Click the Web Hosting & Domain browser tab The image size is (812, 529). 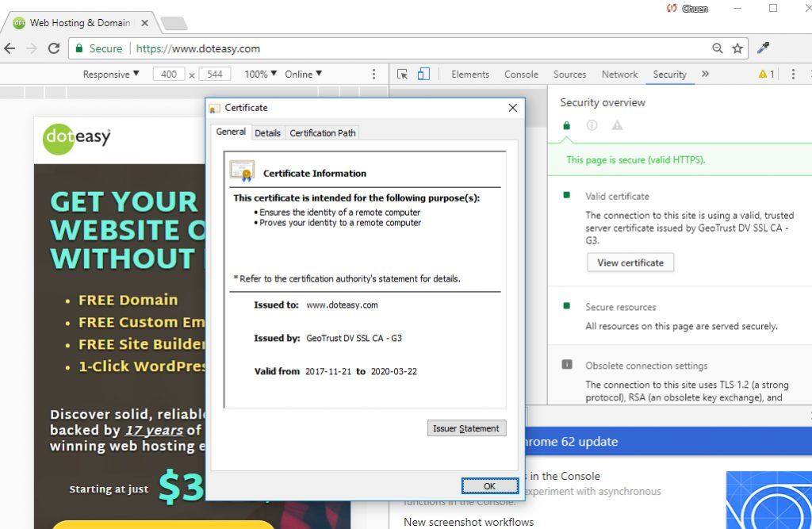[x=80, y=23]
